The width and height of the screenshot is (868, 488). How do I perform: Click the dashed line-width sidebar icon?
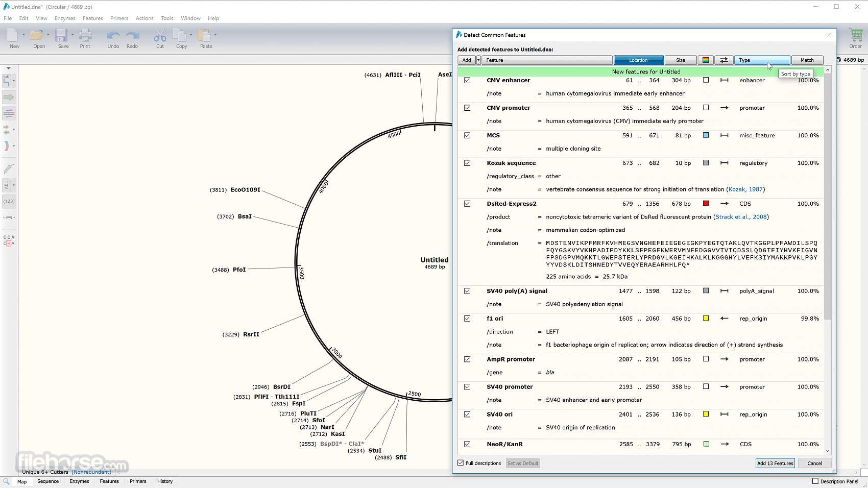pyautogui.click(x=9, y=217)
